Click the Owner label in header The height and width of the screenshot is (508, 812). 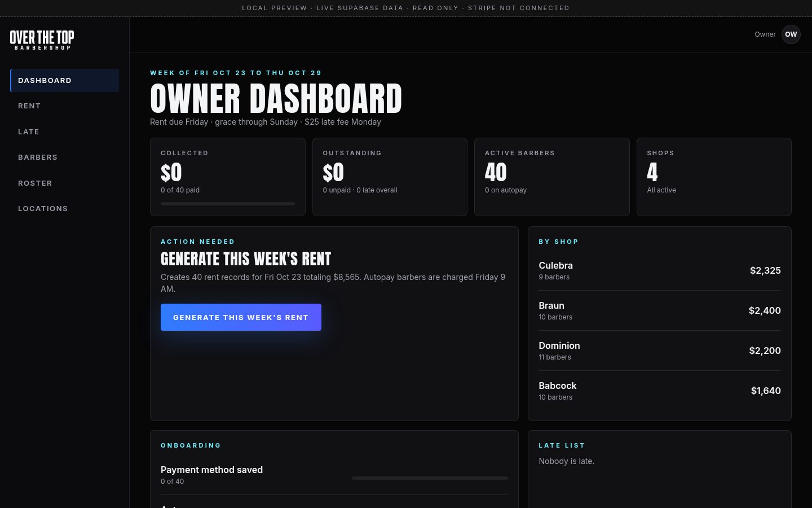(765, 34)
